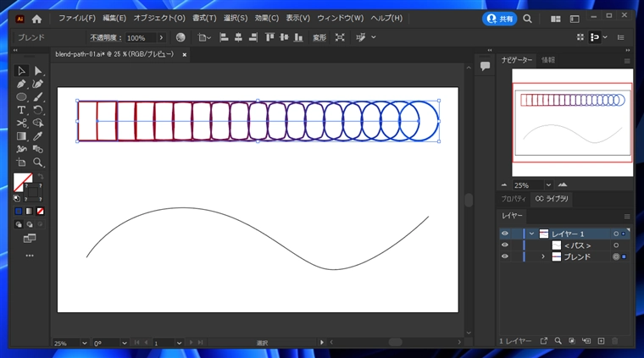Screen dimensions: 644x358
Task: Select the Scissors tool
Action: click(x=21, y=123)
